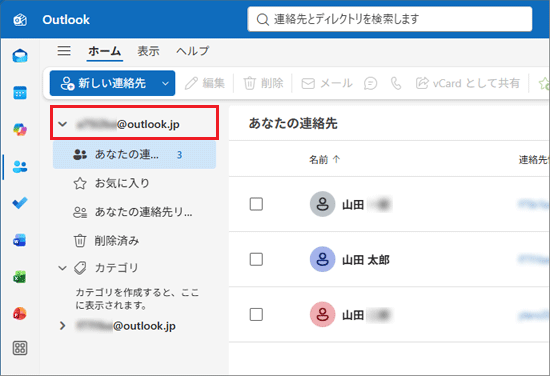
Task: Click the 編集 button
Action: click(x=205, y=83)
